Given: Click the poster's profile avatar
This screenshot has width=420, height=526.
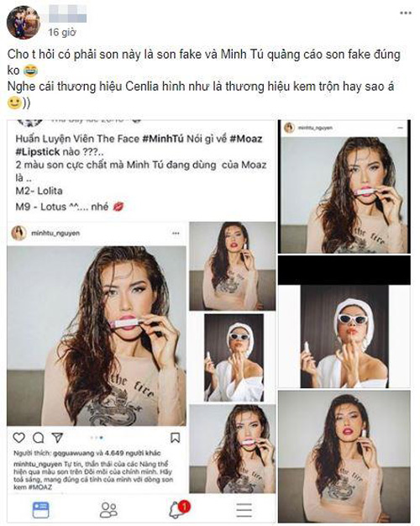Looking at the screenshot, I should [x=23, y=22].
